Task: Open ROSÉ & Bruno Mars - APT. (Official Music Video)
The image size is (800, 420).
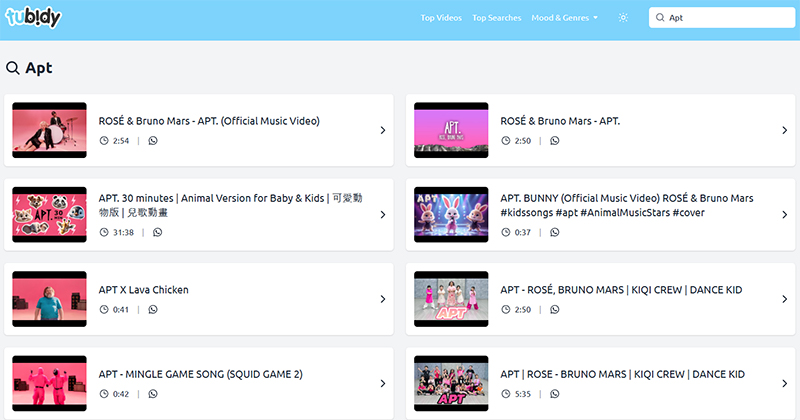Action: (209, 121)
